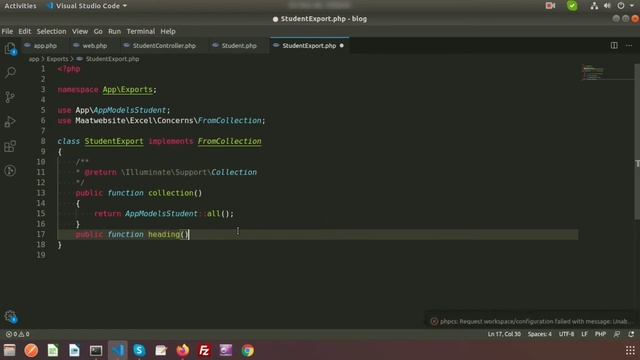Open the Explorer view in activity bar
The height and width of the screenshot is (360, 640).
point(10,49)
